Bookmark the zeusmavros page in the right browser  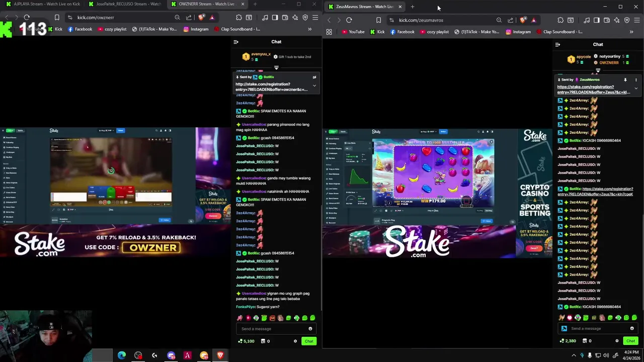click(378, 20)
